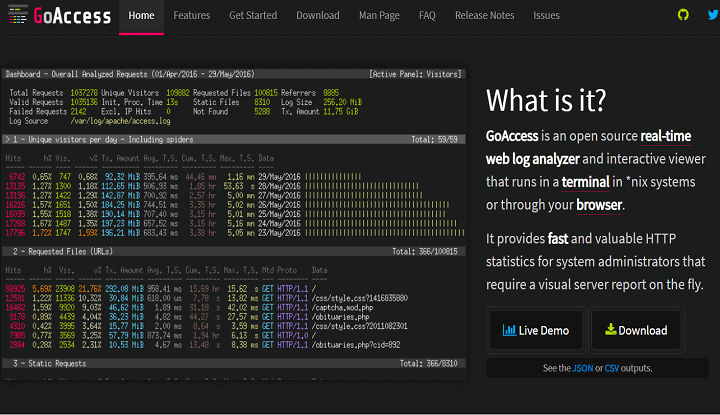Follow the web log analyzer link
This screenshot has height=415, width=720.
tap(533, 159)
